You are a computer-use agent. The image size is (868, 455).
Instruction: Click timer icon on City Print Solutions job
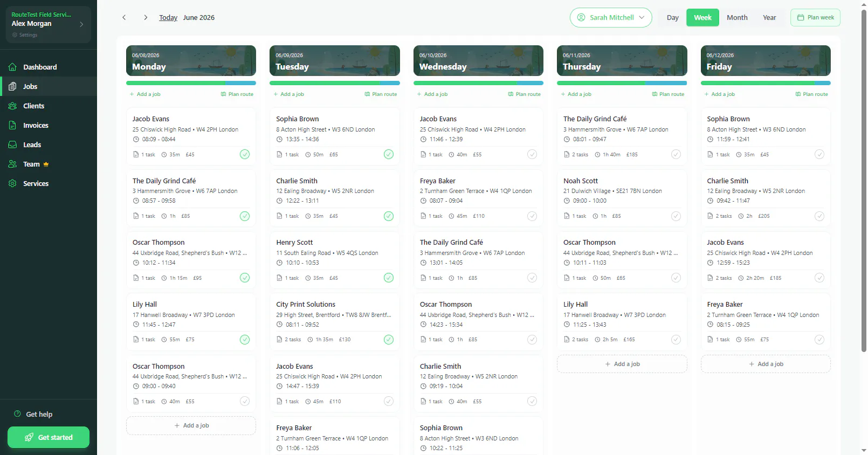pyautogui.click(x=310, y=340)
